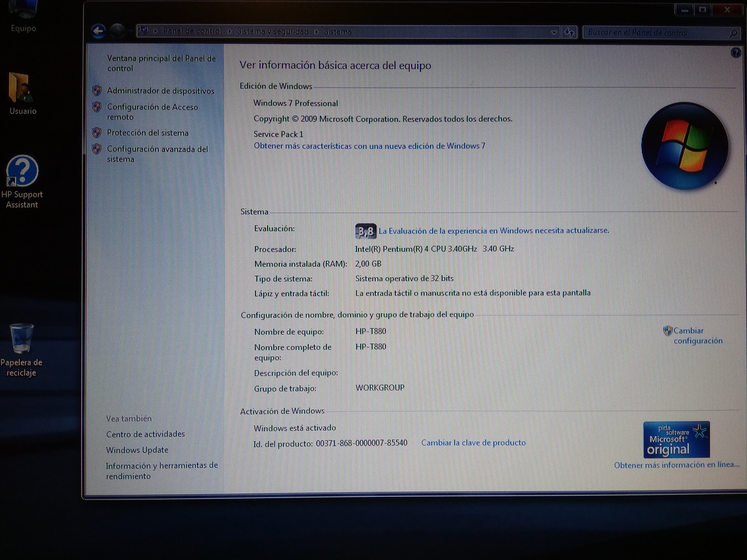This screenshot has height=560, width=747.
Task: Open Configuración avanzada del sistema
Action: point(157,154)
